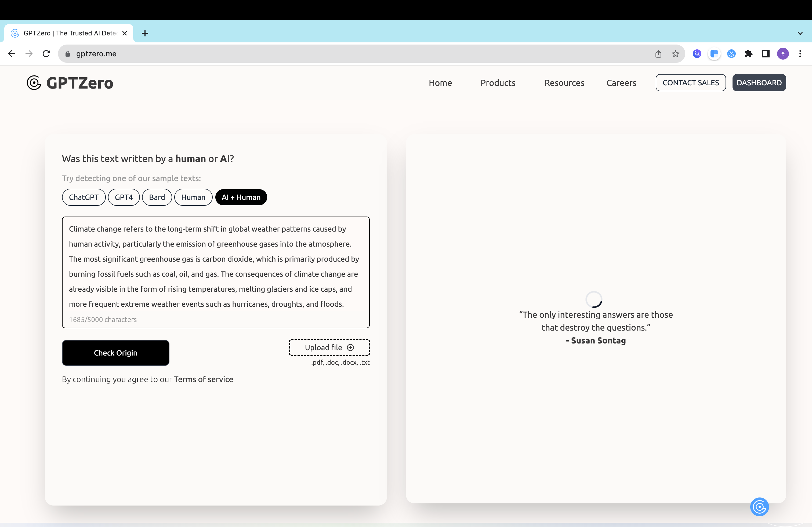The image size is (812, 527).
Task: Open the Products menu
Action: pyautogui.click(x=498, y=82)
